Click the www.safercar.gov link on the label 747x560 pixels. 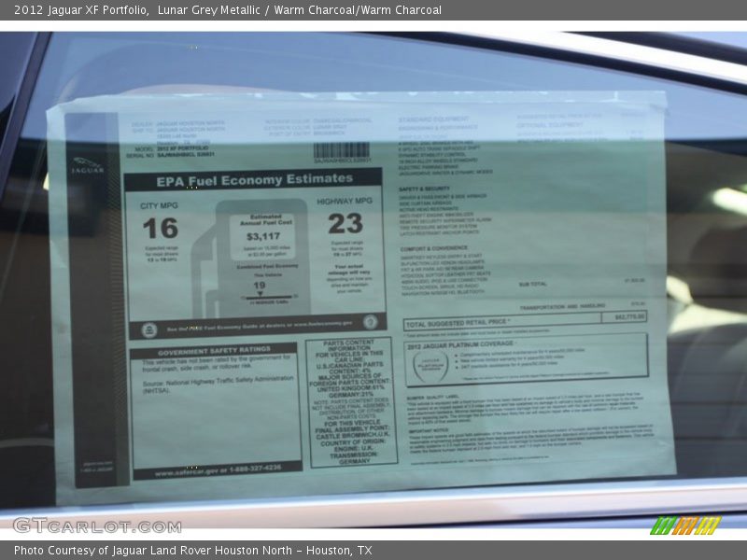coord(184,471)
